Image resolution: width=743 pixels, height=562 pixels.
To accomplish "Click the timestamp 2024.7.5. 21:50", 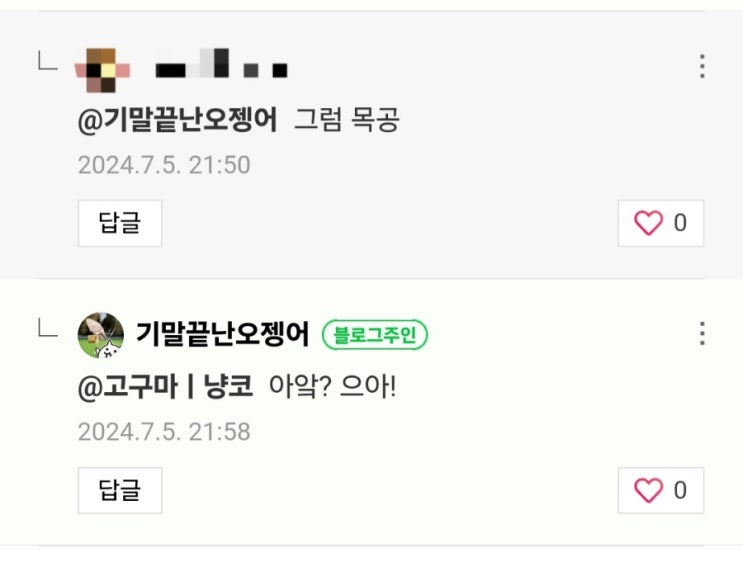I will (x=164, y=165).
